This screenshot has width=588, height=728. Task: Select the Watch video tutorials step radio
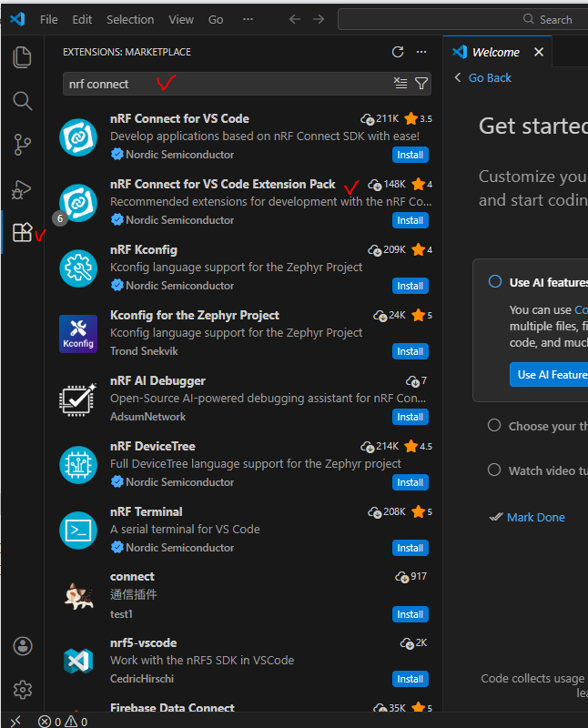coord(494,470)
